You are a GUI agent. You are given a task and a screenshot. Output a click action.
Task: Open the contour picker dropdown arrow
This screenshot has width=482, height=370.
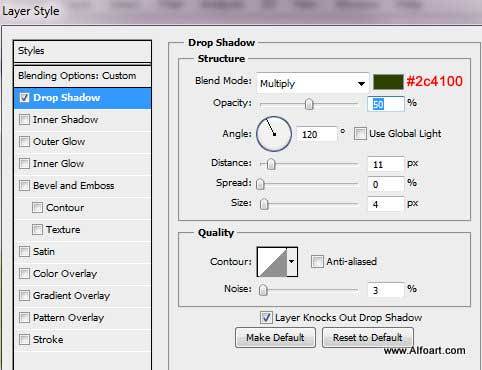coord(292,262)
